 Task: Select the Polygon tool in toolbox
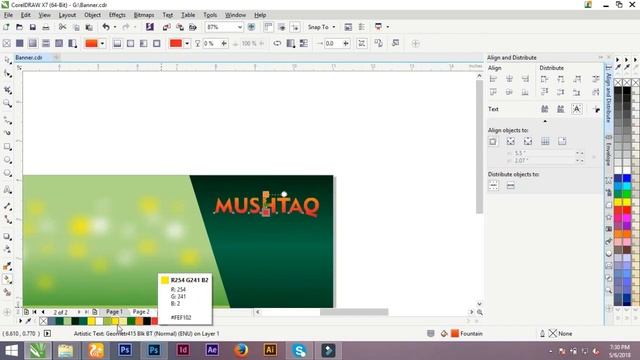[7, 173]
